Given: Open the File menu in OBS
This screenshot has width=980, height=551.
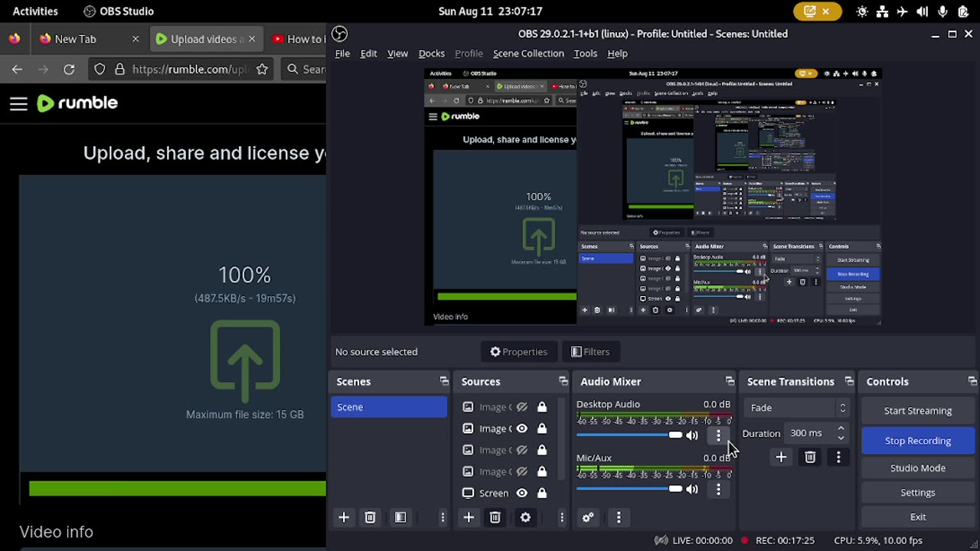Looking at the screenshot, I should 342,54.
